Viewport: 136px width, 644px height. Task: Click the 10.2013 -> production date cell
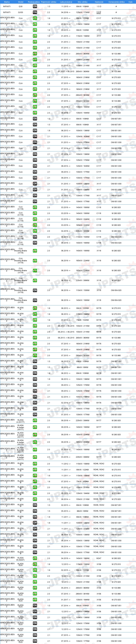(66, 119)
